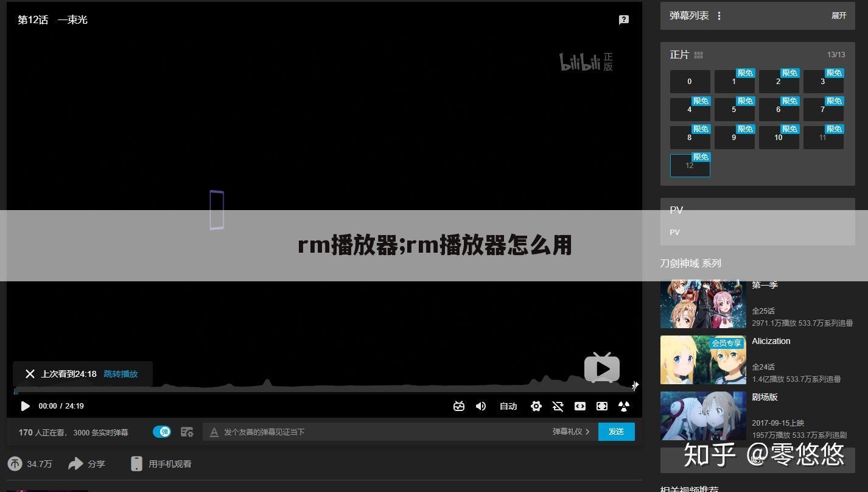Click the 刀剑神域 系列 heading
The width and height of the screenshot is (868, 492).
[x=690, y=264]
